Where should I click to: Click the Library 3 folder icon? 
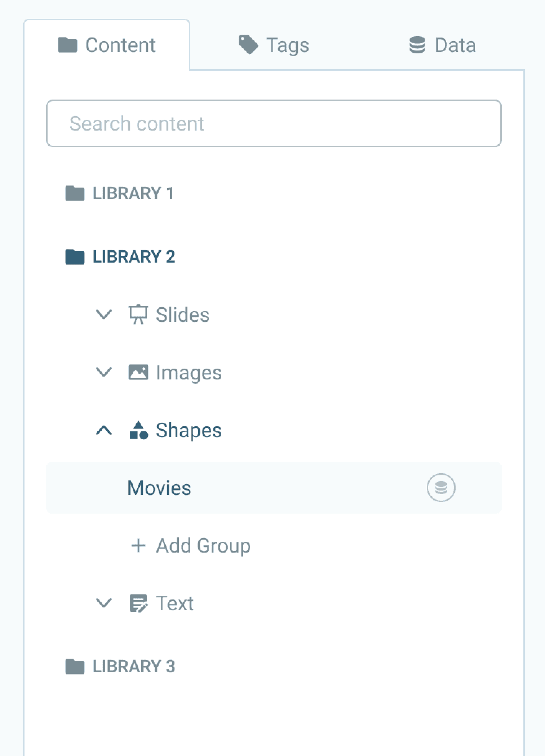pos(75,667)
